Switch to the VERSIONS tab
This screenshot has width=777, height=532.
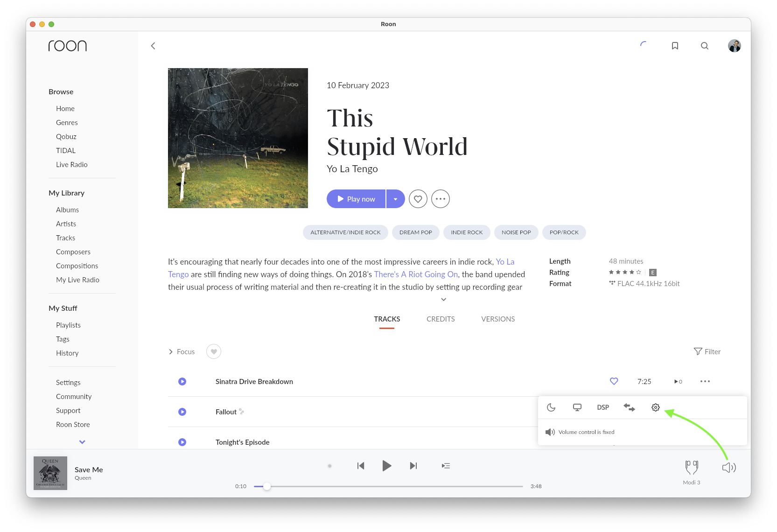pos(498,319)
